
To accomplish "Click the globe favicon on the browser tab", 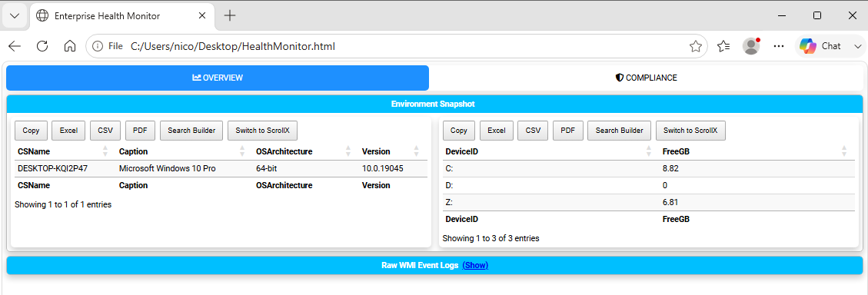I will (x=42, y=15).
